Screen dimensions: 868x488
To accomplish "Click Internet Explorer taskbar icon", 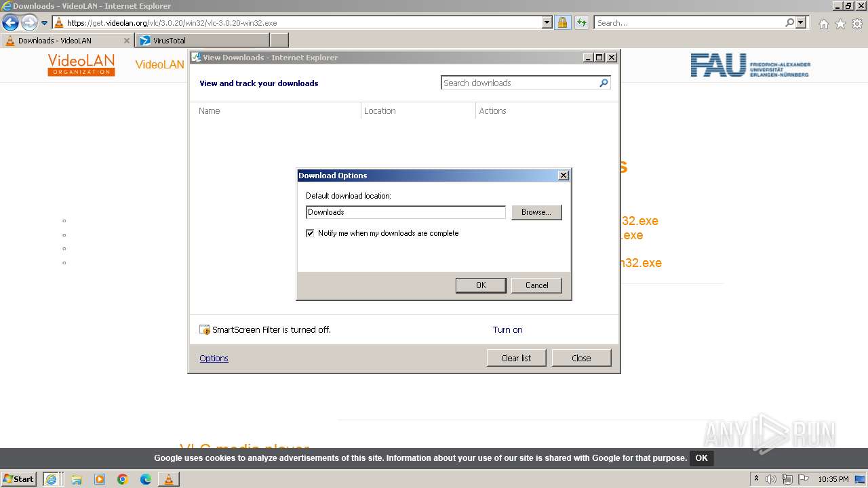I will (x=52, y=479).
